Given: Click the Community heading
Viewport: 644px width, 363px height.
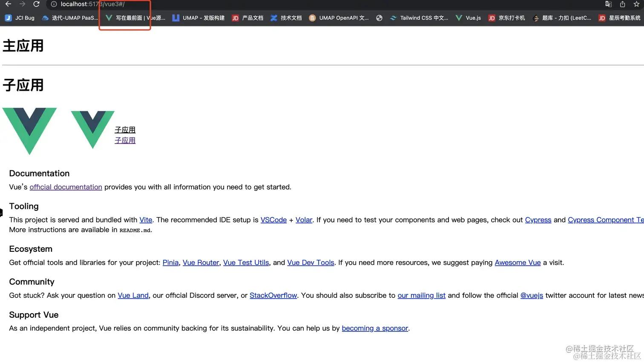Looking at the screenshot, I should click(x=32, y=282).
